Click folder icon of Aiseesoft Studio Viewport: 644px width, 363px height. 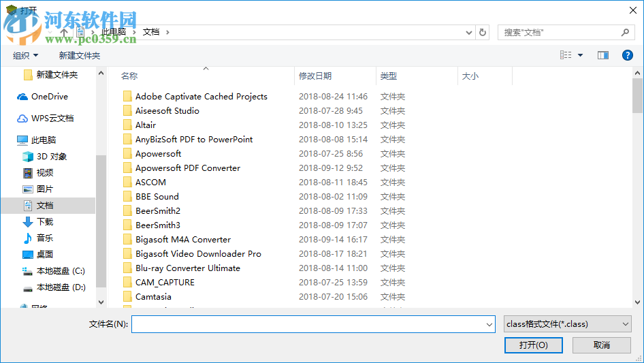(128, 111)
